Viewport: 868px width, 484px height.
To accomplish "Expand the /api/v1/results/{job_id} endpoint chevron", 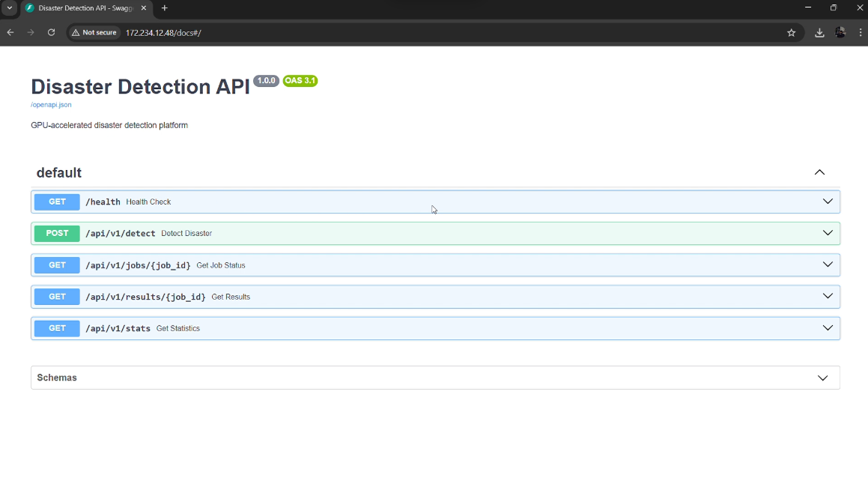I will (828, 296).
